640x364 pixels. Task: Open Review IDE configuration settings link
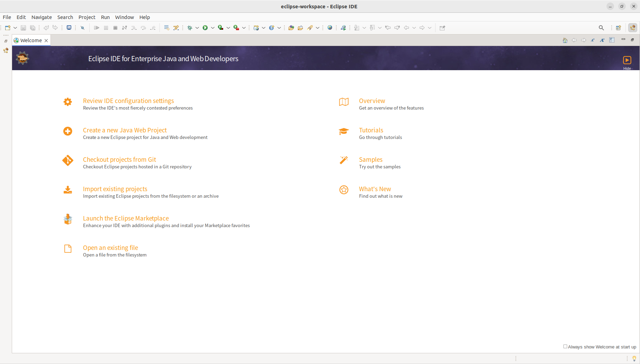[128, 101]
